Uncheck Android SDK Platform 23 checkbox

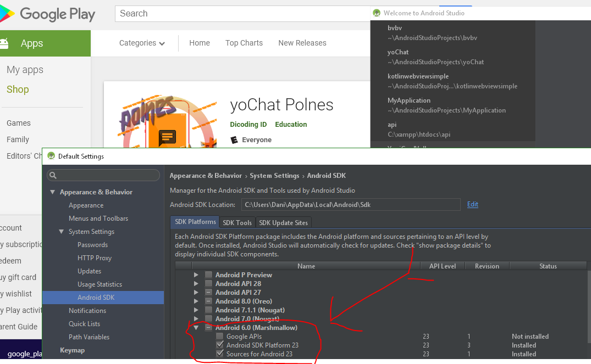coord(220,345)
